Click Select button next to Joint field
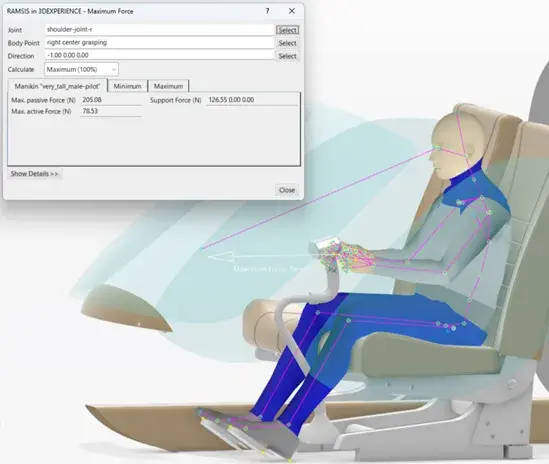549x464 pixels. 287,30
